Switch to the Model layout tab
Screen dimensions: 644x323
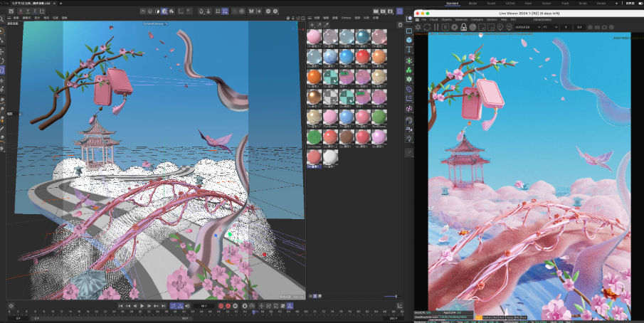[x=473, y=4]
